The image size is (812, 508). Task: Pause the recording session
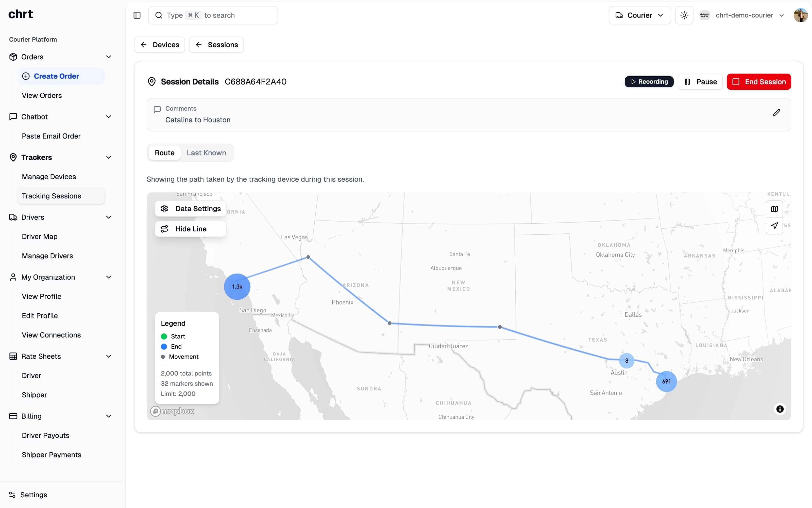[x=700, y=82]
